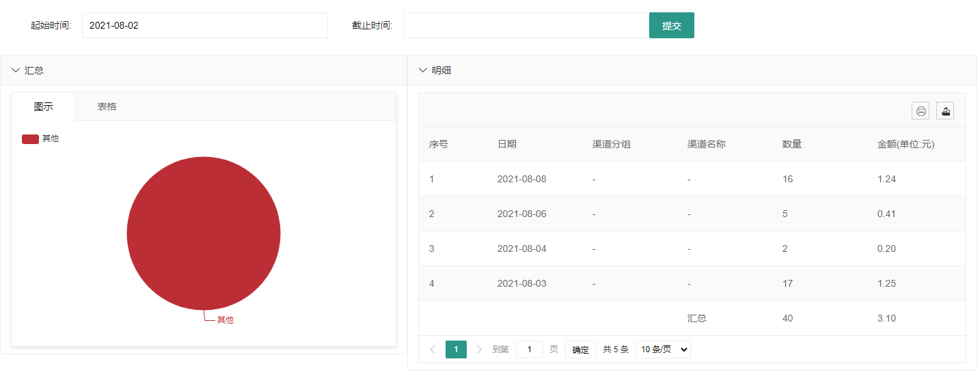The height and width of the screenshot is (385, 980).
Task: Go to previous page arrow
Action: click(x=433, y=350)
